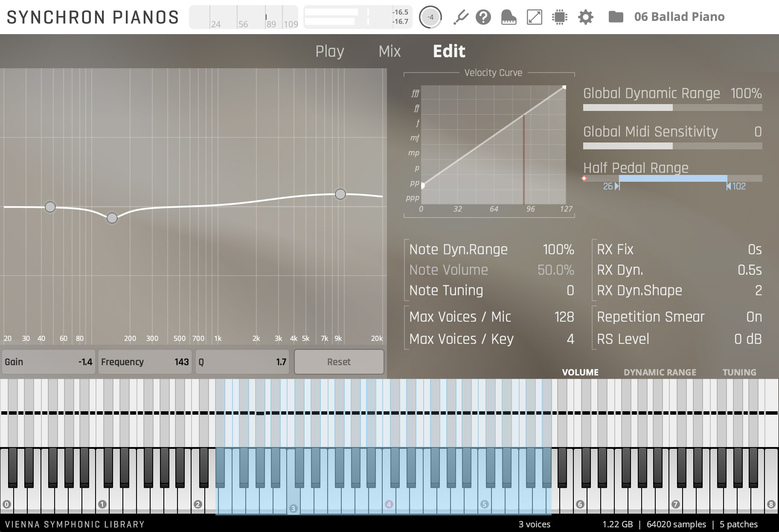Open the help question mark icon
Image resolution: width=779 pixels, height=532 pixels.
483,17
